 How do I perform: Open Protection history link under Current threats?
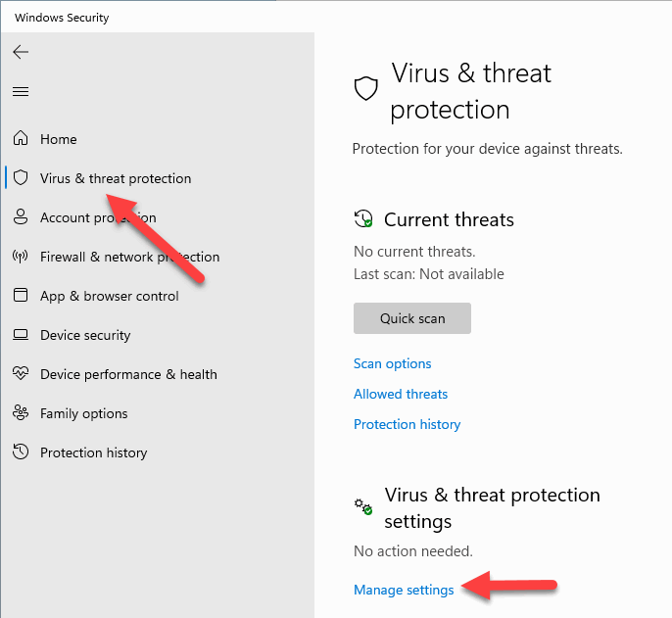click(x=408, y=424)
